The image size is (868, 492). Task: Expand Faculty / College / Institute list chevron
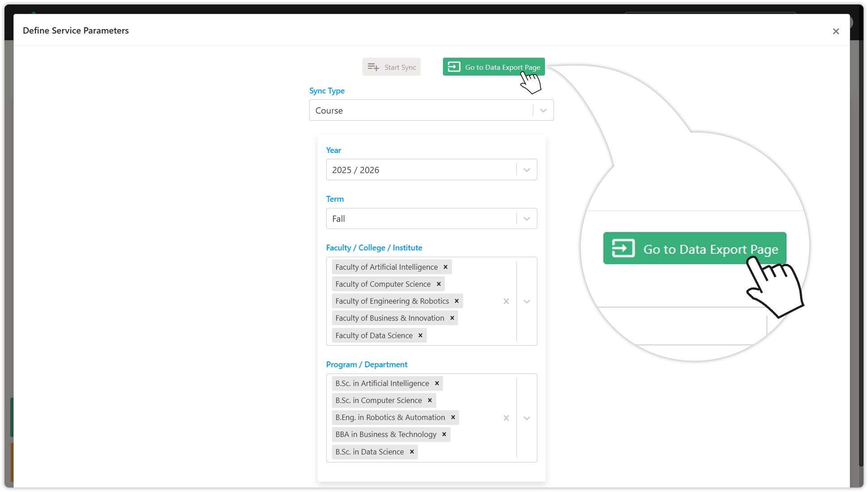coord(527,301)
